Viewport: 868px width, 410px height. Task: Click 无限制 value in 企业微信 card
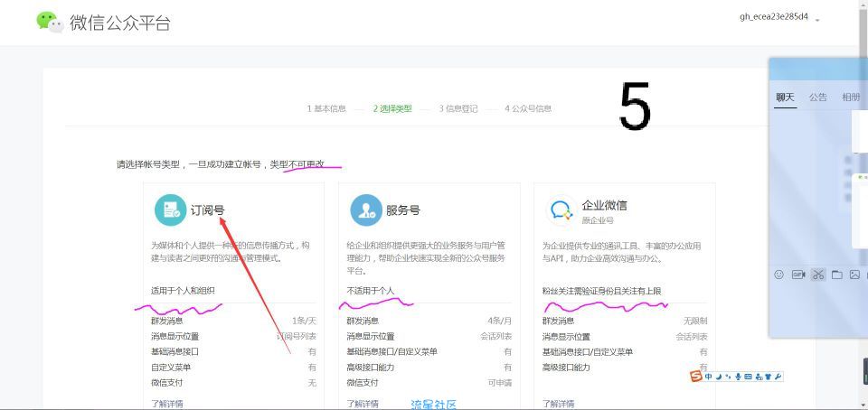(x=695, y=321)
